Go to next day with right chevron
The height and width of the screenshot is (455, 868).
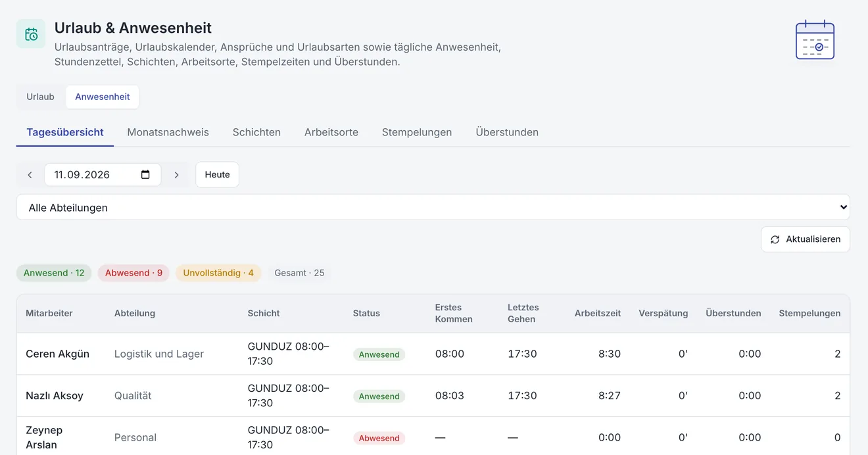coord(176,175)
